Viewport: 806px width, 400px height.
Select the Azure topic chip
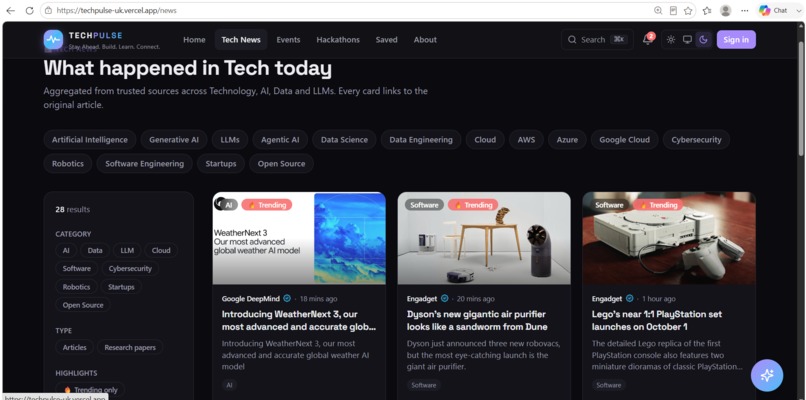point(567,139)
